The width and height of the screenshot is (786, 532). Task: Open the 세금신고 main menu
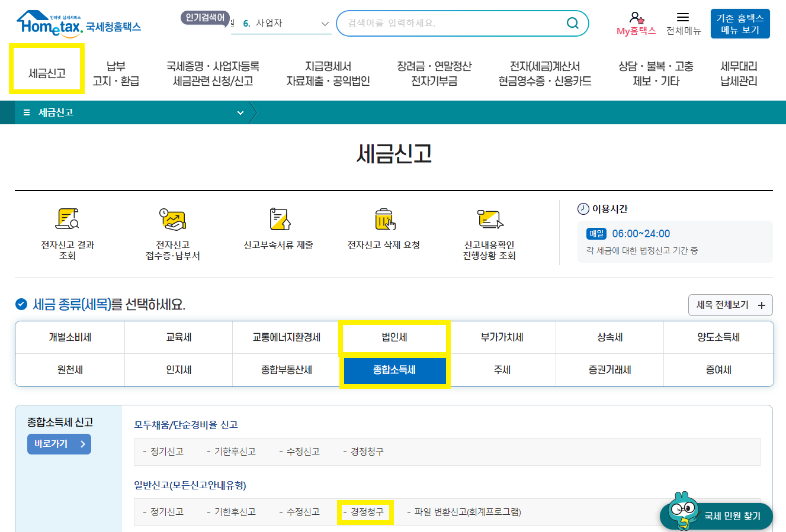point(47,73)
